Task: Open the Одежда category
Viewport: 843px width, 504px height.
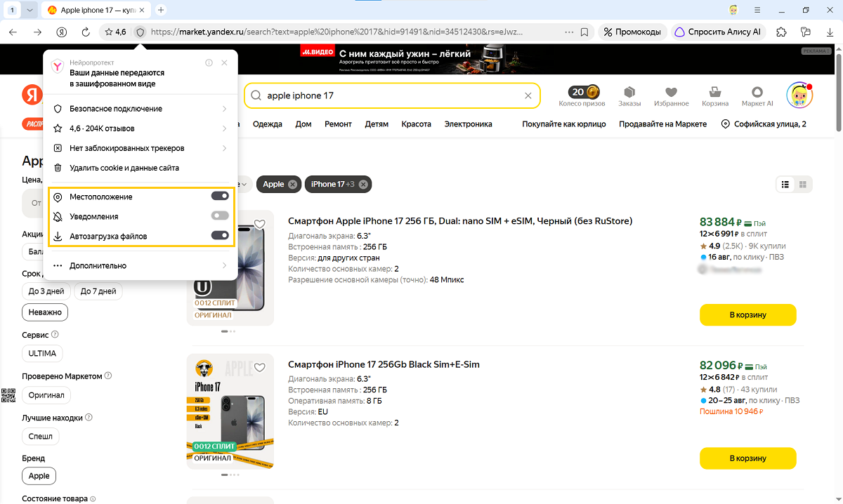Action: tap(268, 124)
